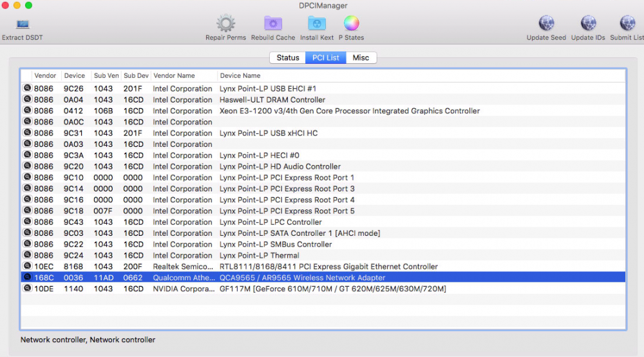This screenshot has width=644, height=357.
Task: Click lookup icon for Lynx Point-LP Thermal row
Action: click(x=27, y=255)
